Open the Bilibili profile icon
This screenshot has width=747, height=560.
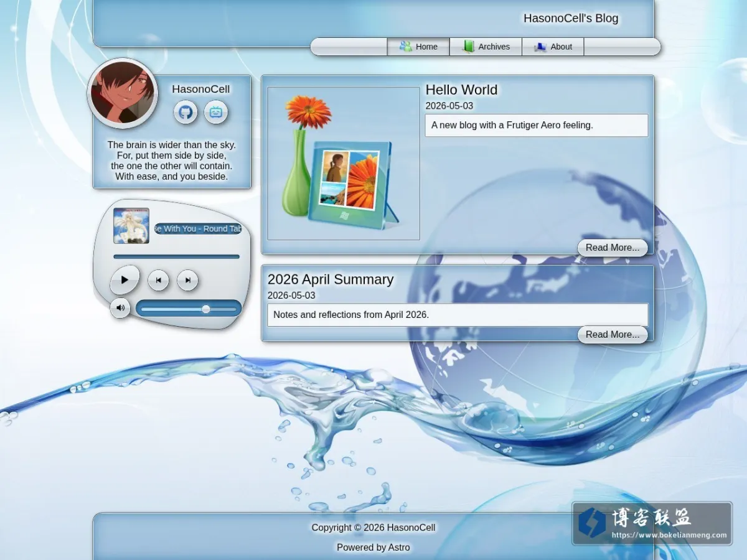point(216,113)
